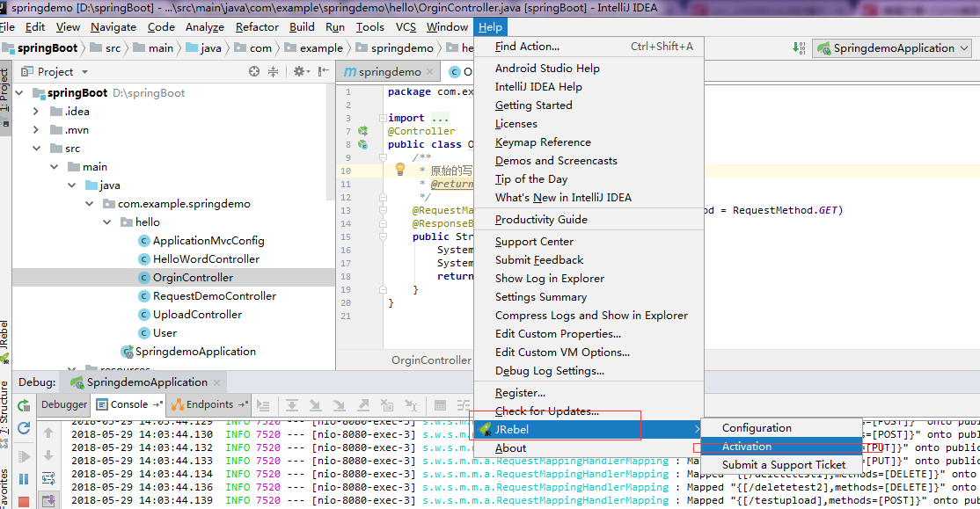The image size is (980, 509).
Task: Toggle Scroll to End in console
Action: pos(48,500)
